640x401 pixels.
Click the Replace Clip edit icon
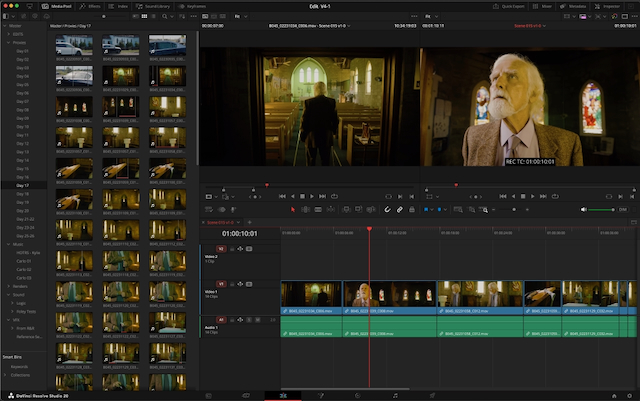tap(371, 209)
